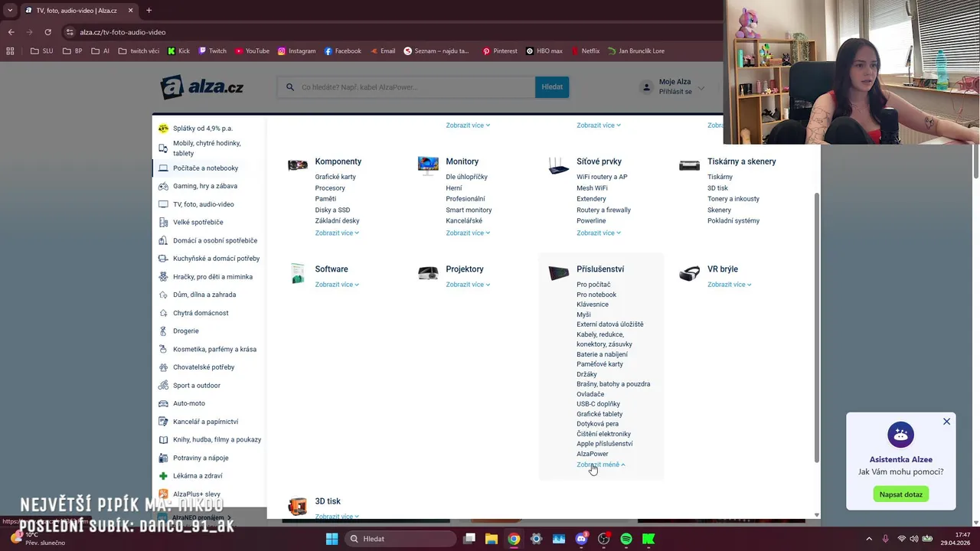Open the Grafické tablety link
The width and height of the screenshot is (980, 551).
[599, 414]
